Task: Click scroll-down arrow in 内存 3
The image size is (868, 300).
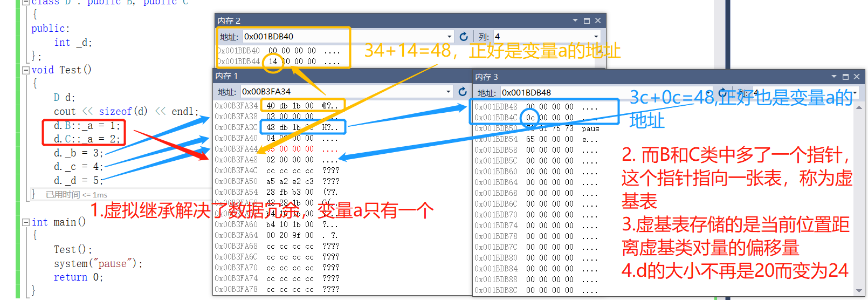Action: click(859, 291)
